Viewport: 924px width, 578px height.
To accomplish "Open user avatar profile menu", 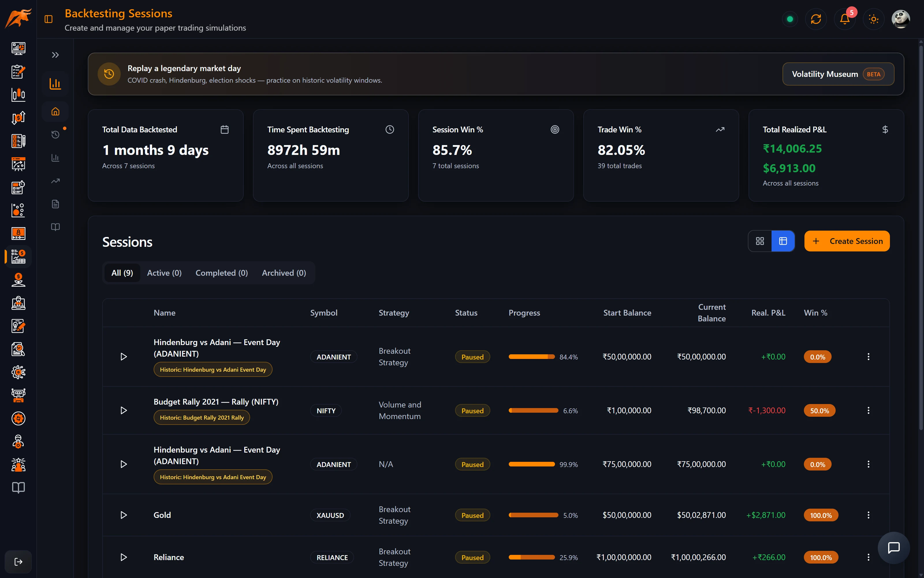I will click(x=901, y=19).
